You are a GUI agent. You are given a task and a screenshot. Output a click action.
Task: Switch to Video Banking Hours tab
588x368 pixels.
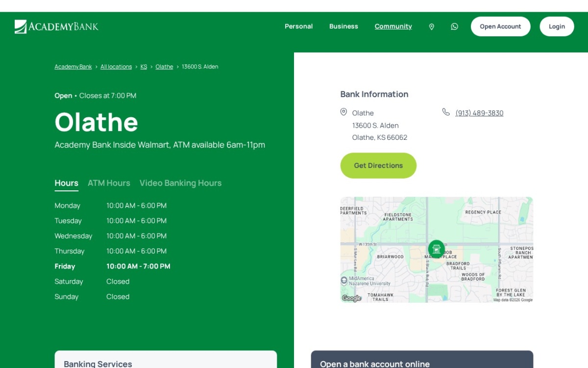click(x=180, y=183)
